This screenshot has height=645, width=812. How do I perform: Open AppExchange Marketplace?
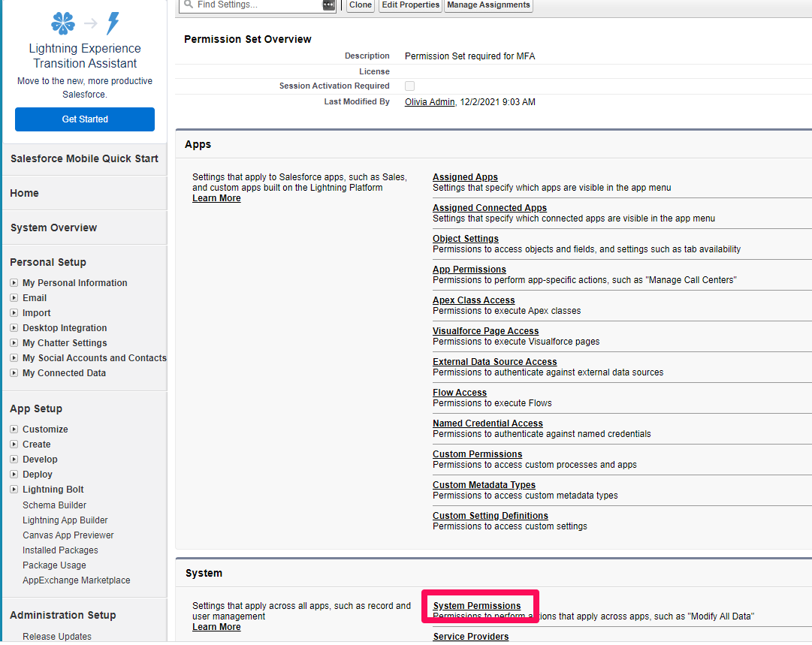click(x=76, y=580)
